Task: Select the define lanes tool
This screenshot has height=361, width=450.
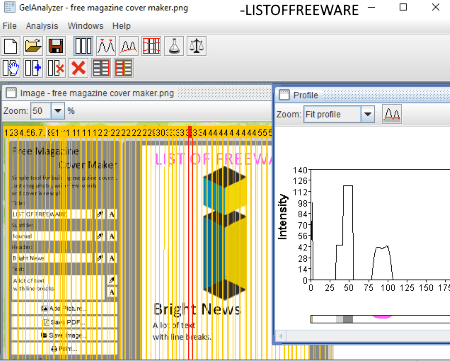Action: coord(83,46)
